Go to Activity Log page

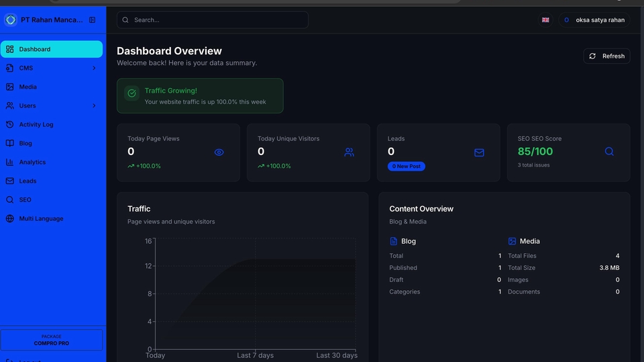[x=52, y=124]
